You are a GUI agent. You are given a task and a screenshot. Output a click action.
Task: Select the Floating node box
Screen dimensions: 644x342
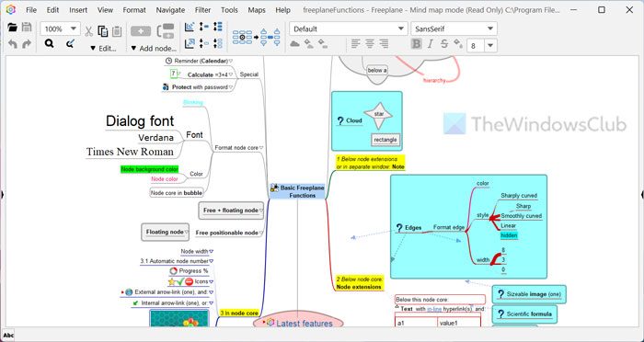pyautogui.click(x=165, y=232)
